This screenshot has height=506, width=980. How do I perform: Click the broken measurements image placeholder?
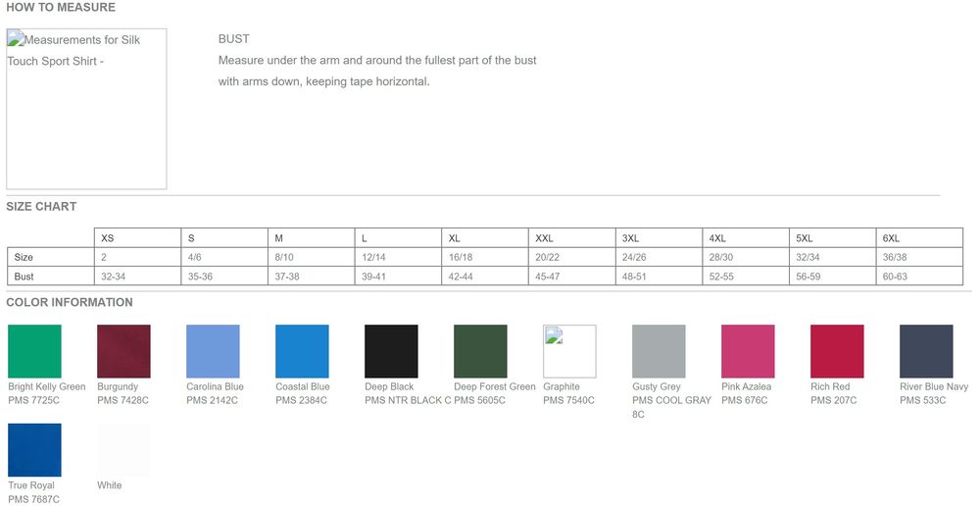(86, 109)
